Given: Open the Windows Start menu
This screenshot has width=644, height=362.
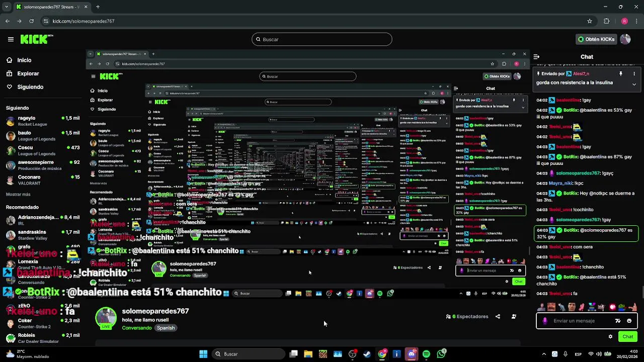Looking at the screenshot, I should pos(203,354).
